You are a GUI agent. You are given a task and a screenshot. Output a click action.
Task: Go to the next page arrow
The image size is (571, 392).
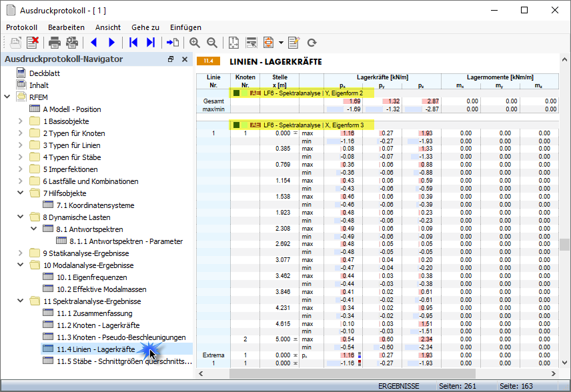coord(111,43)
